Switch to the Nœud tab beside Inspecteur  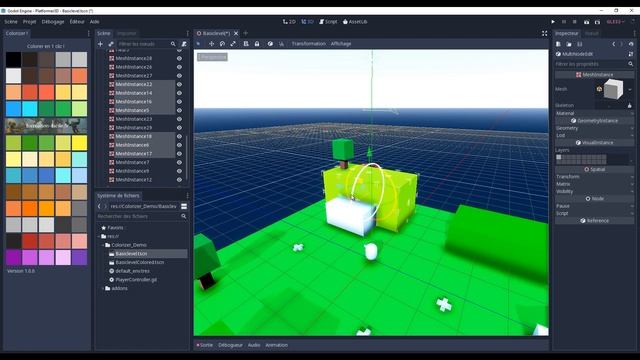[591, 33]
